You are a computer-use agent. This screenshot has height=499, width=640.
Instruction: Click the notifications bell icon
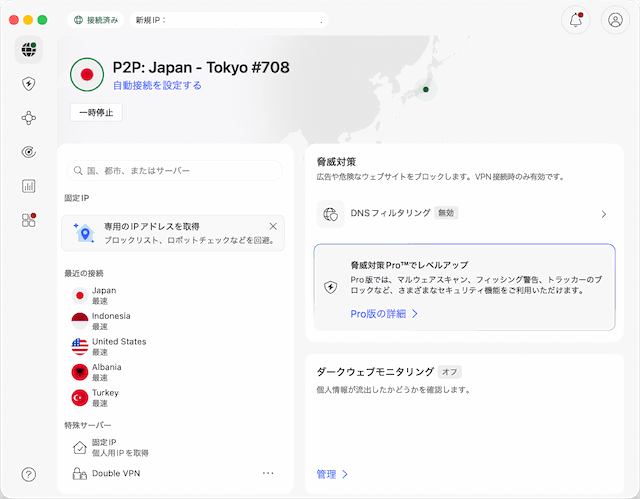pyautogui.click(x=575, y=20)
